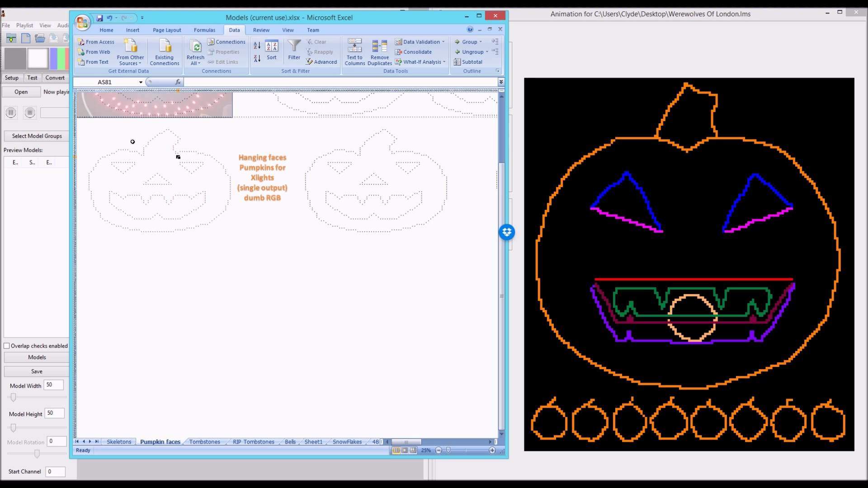Switch to the Tombstones sheet tab
This screenshot has width=868, height=488.
point(205,441)
